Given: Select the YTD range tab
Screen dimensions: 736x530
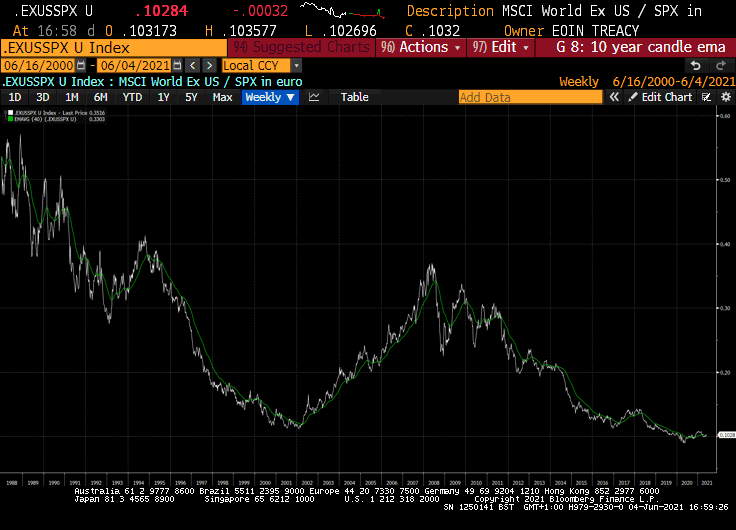Looking at the screenshot, I should click(x=132, y=97).
